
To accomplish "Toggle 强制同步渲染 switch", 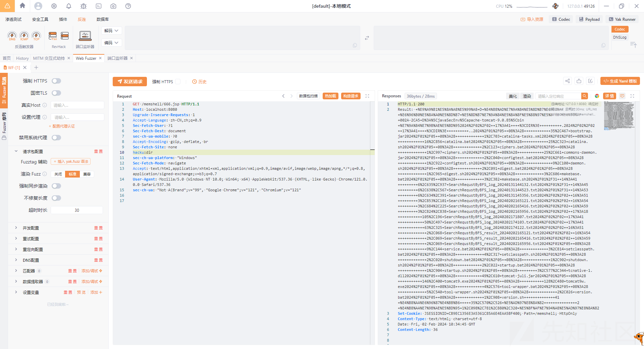I will pos(56,186).
